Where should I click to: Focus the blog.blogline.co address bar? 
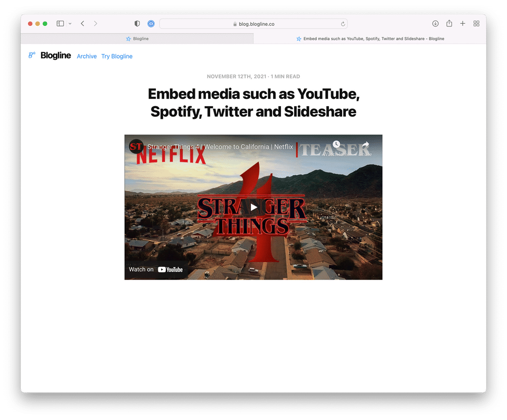(253, 24)
